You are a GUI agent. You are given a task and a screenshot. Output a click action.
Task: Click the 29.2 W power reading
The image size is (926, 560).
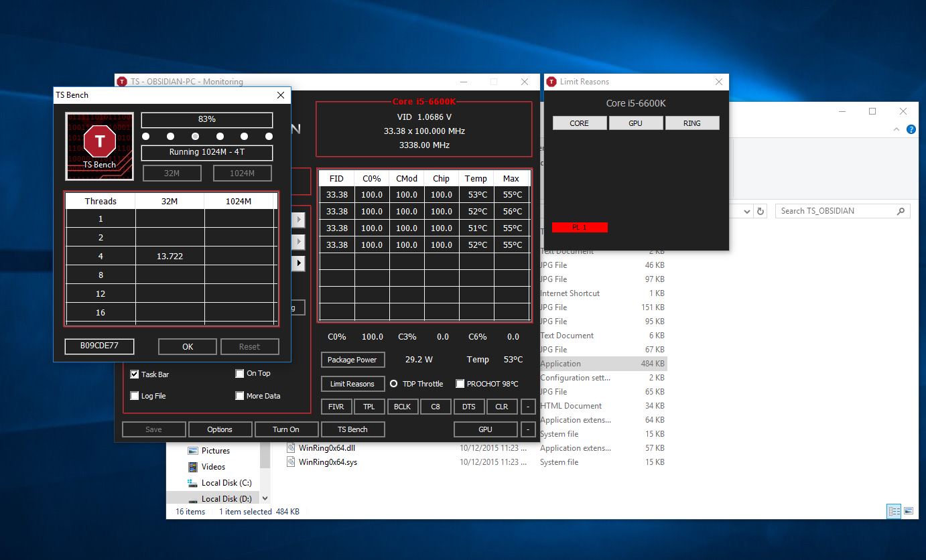click(419, 360)
